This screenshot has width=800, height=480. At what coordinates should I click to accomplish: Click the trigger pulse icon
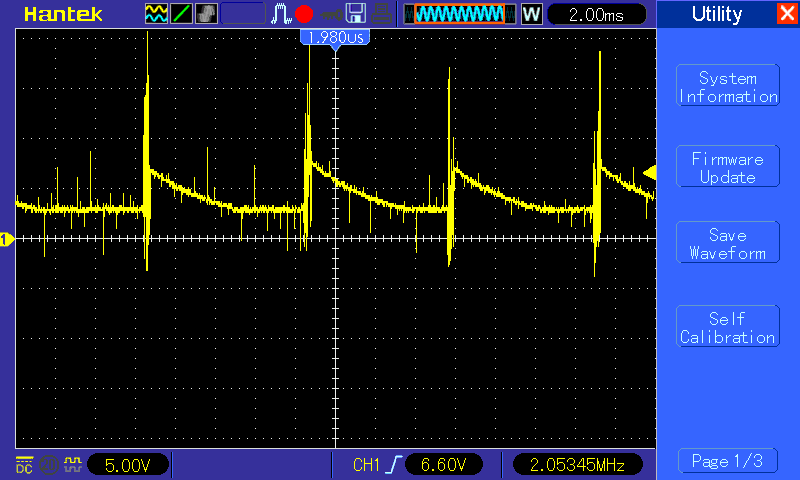(281, 14)
